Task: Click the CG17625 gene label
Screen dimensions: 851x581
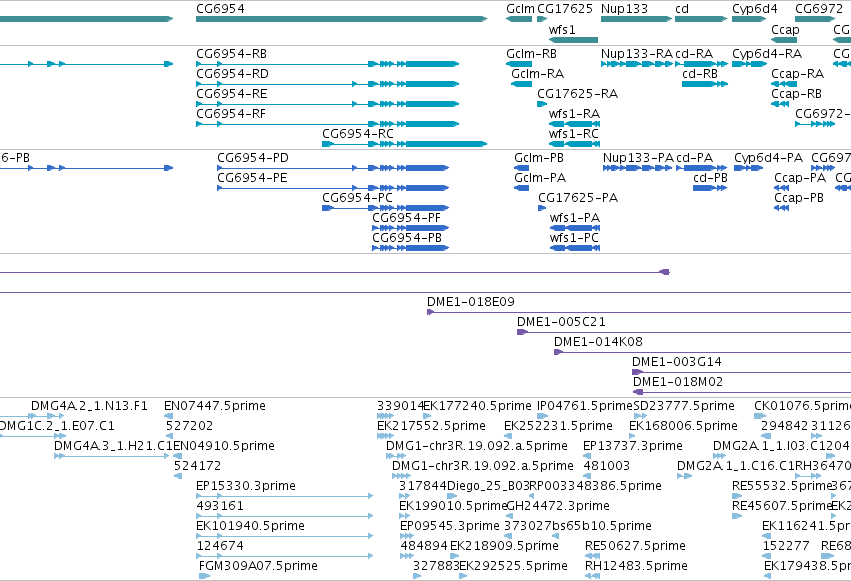Action: 564,9
